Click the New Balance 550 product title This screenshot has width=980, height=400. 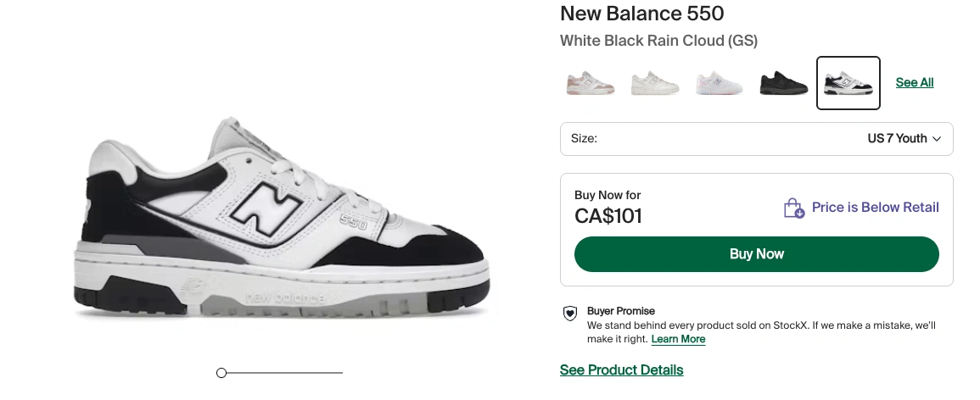pyautogui.click(x=641, y=14)
